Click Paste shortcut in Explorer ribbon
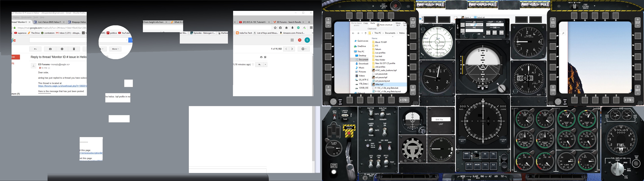 tap(385, 25)
